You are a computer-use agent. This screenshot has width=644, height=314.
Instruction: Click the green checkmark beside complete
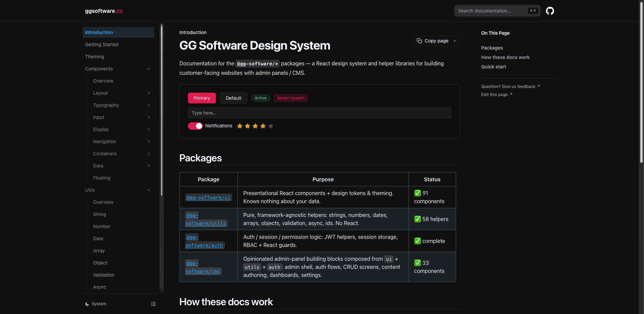(418, 241)
